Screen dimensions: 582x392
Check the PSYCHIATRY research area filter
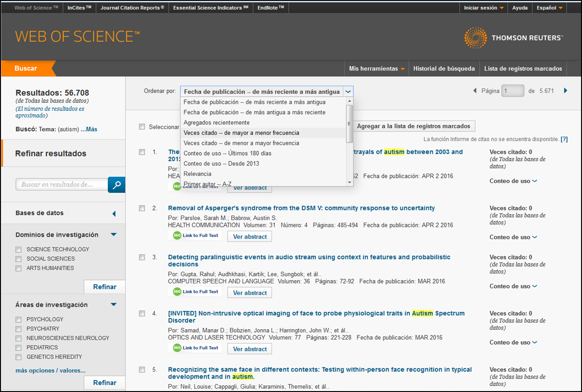click(19, 329)
